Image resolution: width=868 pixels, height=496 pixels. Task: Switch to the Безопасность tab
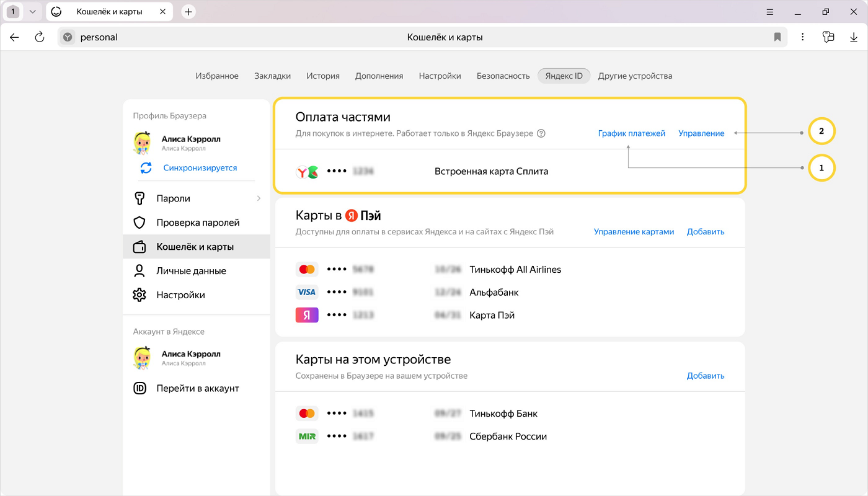pos(503,76)
